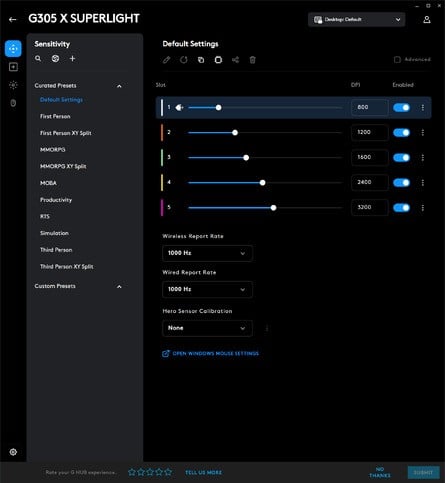The height and width of the screenshot is (483, 445).
Task: Open more options for DPI slot 3
Action: pos(423,158)
